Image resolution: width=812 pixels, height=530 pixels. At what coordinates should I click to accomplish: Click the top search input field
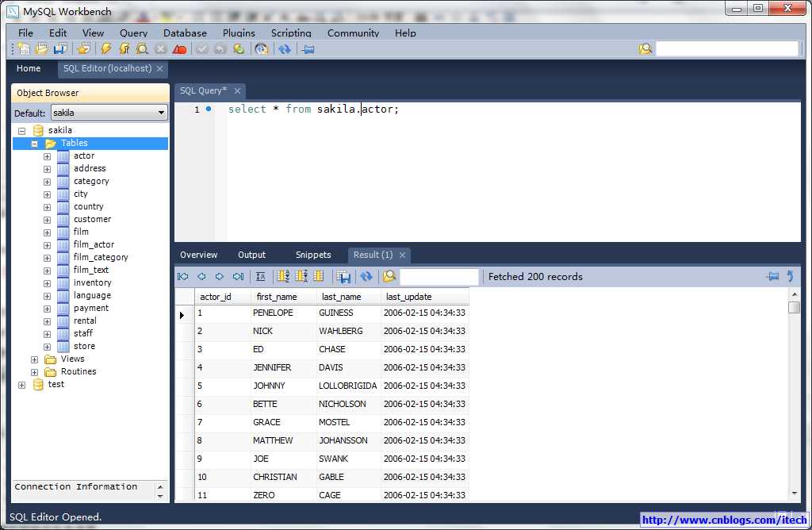[727, 49]
